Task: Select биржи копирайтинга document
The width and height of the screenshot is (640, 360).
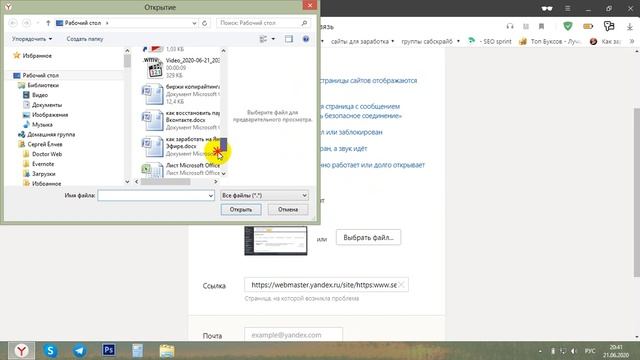Action: point(181,94)
